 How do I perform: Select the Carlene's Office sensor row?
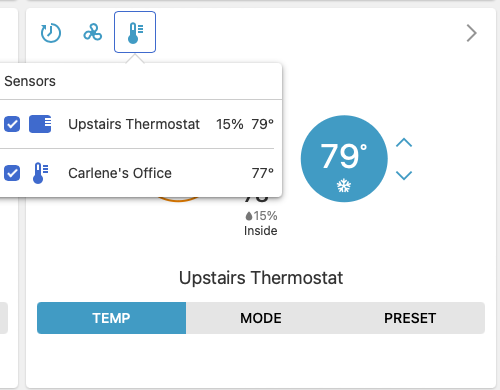[x=139, y=173]
